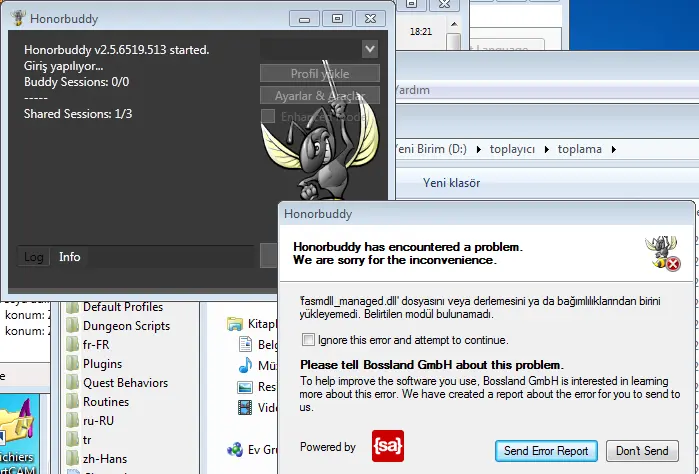Expand arrow after toplayıcı breadcrumb
This screenshot has height=474, width=699.
547,149
